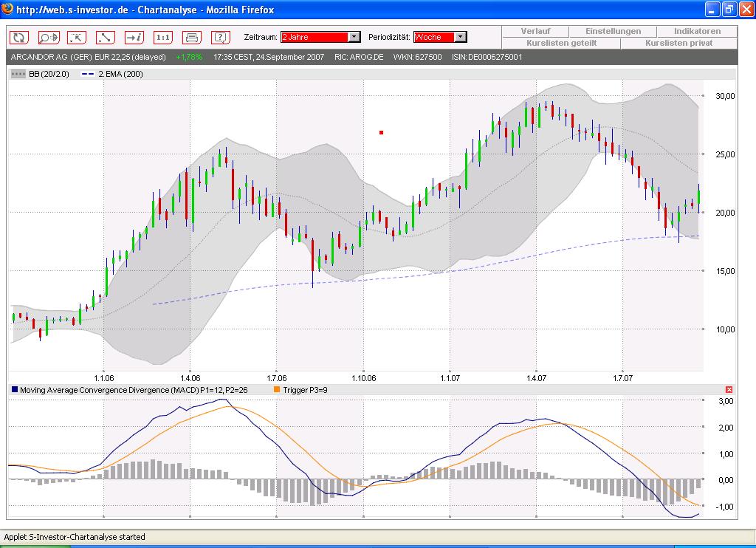
Task: Open the Zeitraum dropdown
Action: tap(352, 35)
